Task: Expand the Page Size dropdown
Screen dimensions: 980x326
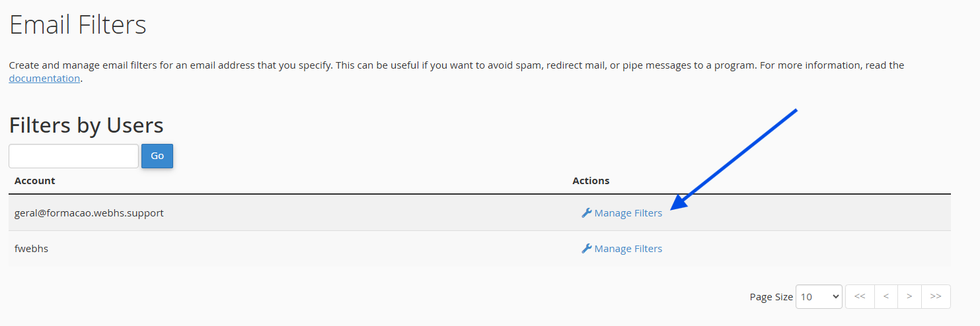Action: pyautogui.click(x=819, y=297)
